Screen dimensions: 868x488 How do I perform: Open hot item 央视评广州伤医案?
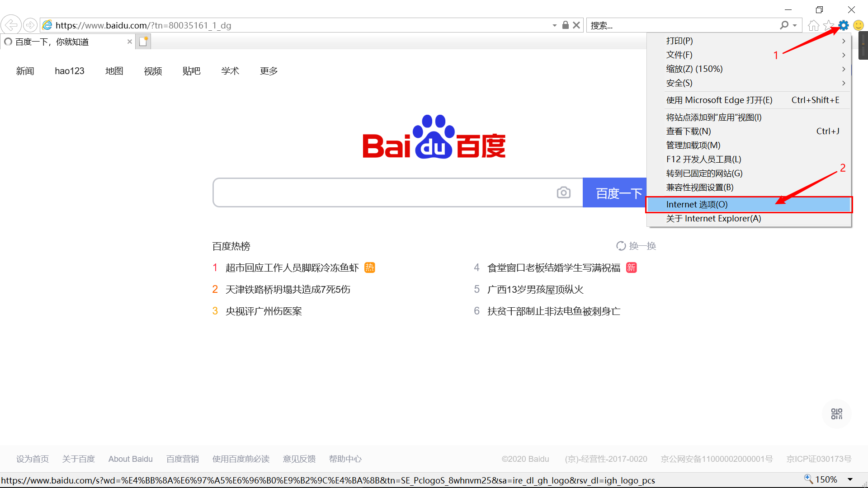[x=264, y=311]
